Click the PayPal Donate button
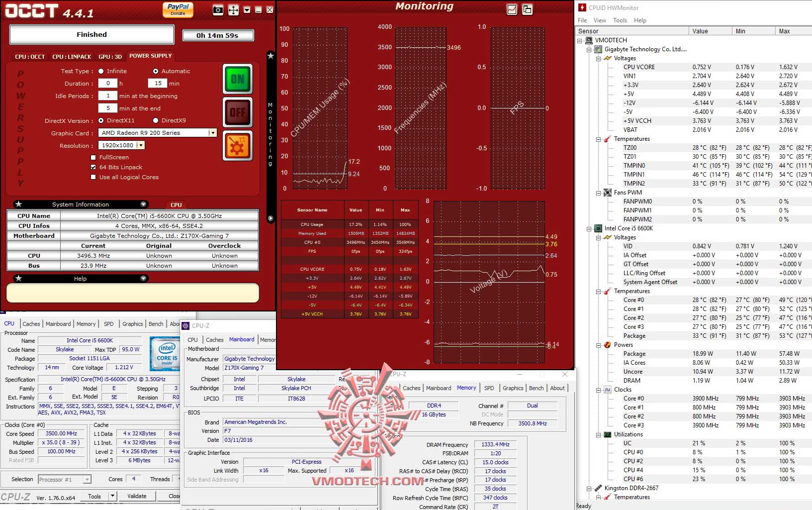Screen dimensions: 812x510 (x=178, y=9)
